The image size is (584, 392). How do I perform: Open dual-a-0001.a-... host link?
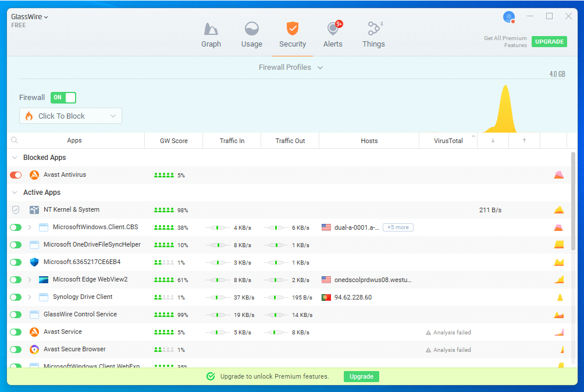point(357,227)
